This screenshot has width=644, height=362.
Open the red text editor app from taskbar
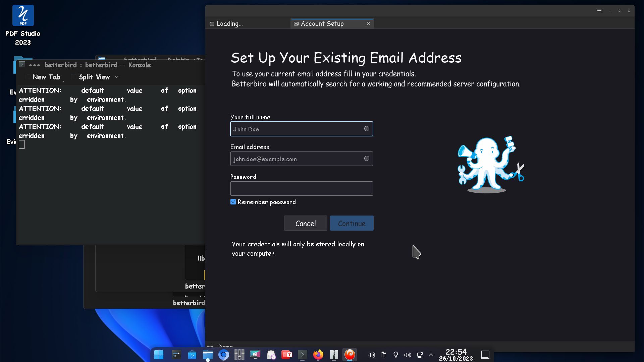tap(287, 355)
